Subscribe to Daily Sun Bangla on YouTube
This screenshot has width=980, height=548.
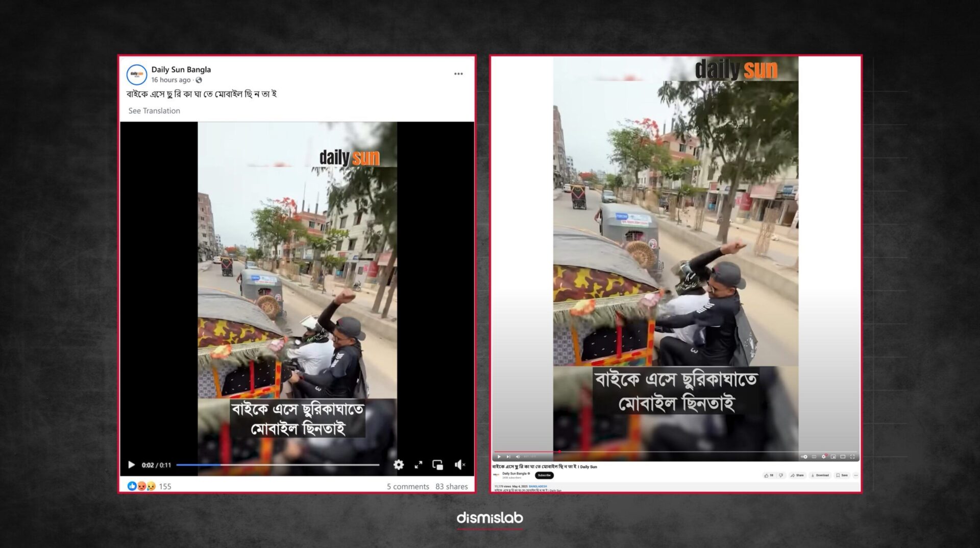tap(544, 475)
